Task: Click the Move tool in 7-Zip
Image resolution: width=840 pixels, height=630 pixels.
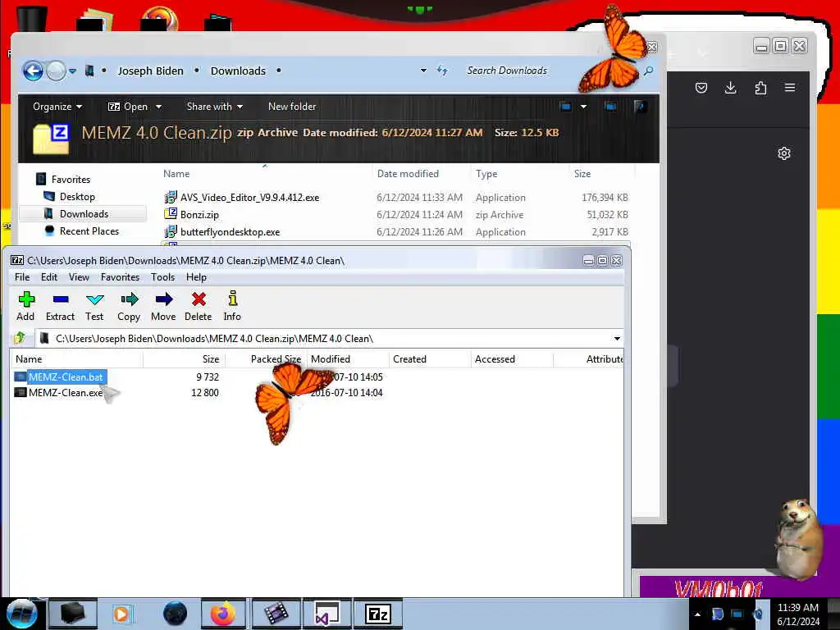Action: click(x=163, y=307)
